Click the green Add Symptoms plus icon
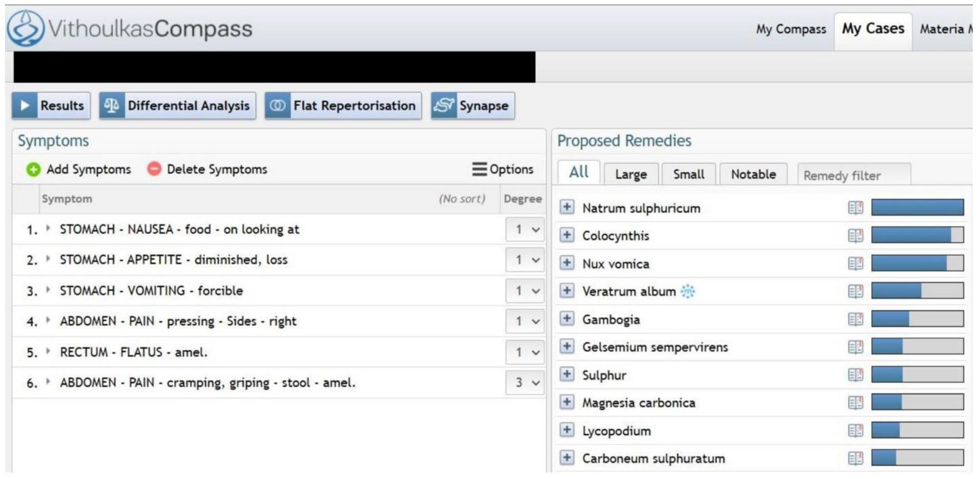 [x=33, y=169]
